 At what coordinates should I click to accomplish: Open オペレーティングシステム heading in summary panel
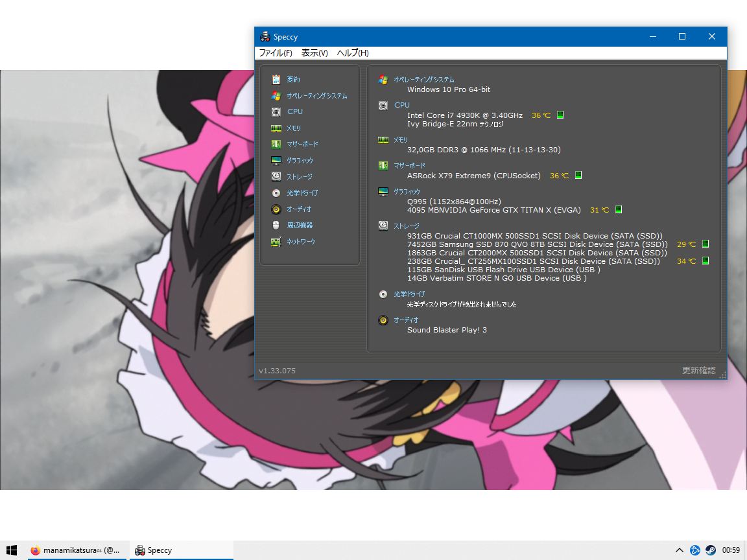pyautogui.click(x=424, y=80)
